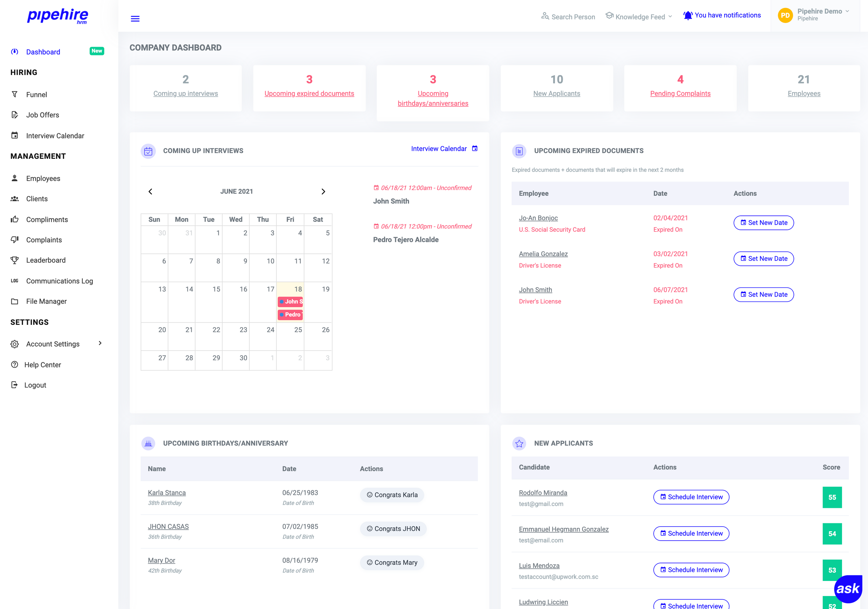Click the ask chat bubble toggle
The height and width of the screenshot is (609, 868).
pyautogui.click(x=848, y=588)
